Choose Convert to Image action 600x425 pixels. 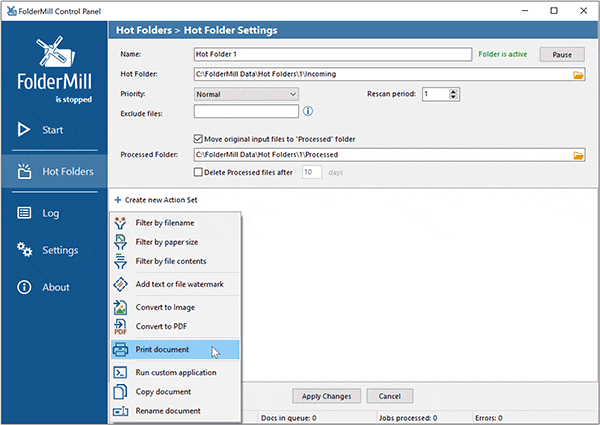coord(175,307)
